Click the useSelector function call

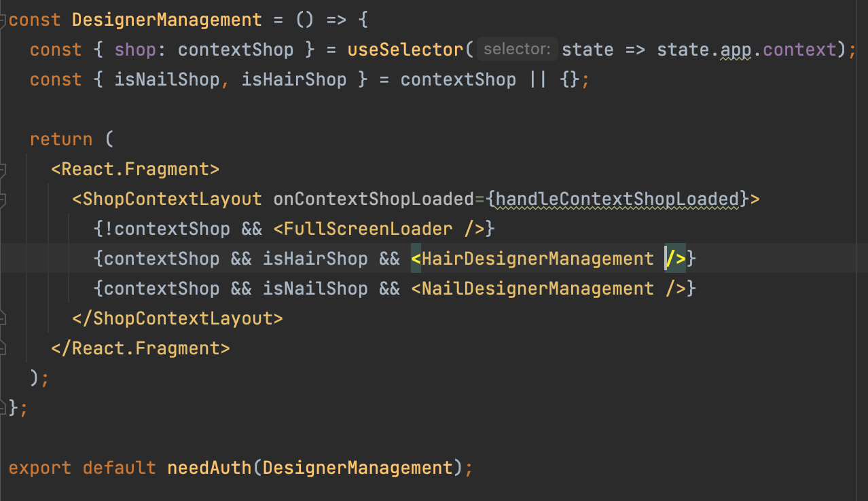click(x=405, y=50)
